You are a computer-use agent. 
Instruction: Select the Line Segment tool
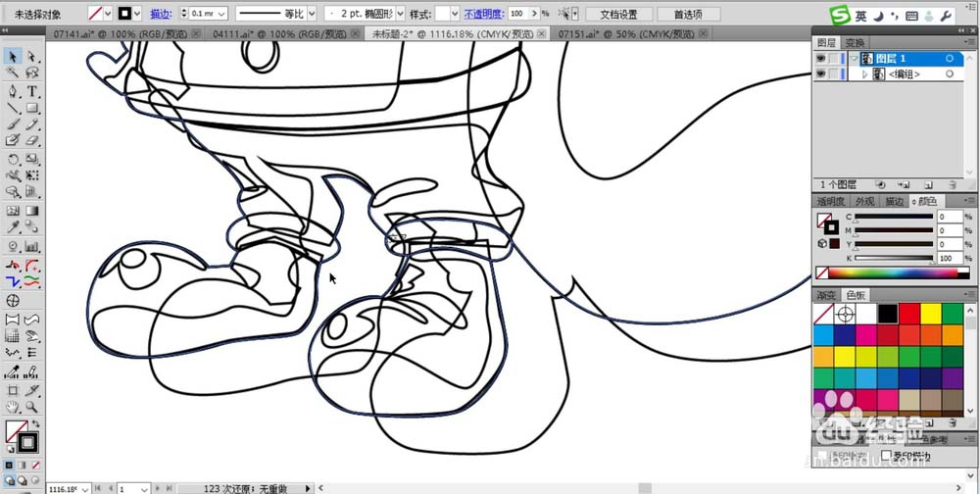pos(13,108)
